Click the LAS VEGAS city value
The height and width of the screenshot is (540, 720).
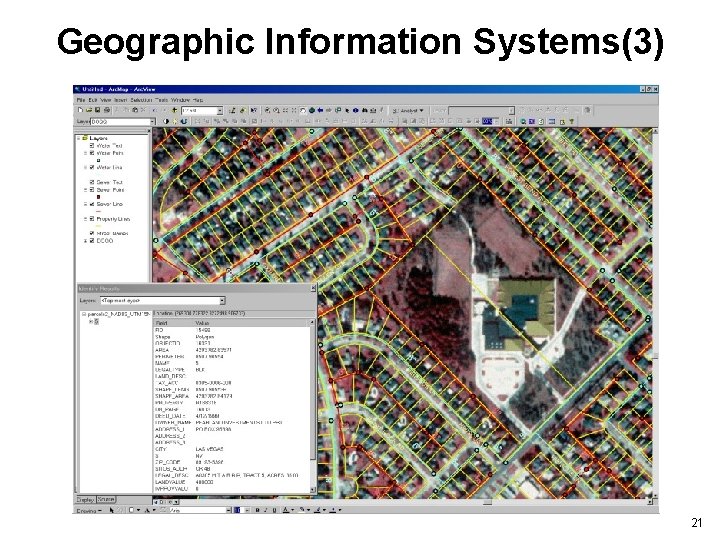click(209, 449)
